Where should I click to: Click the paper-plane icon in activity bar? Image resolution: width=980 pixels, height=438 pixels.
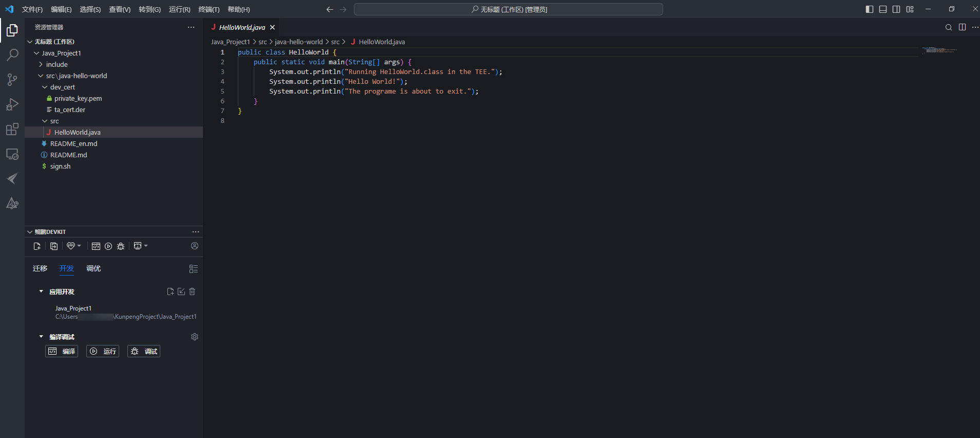12,178
